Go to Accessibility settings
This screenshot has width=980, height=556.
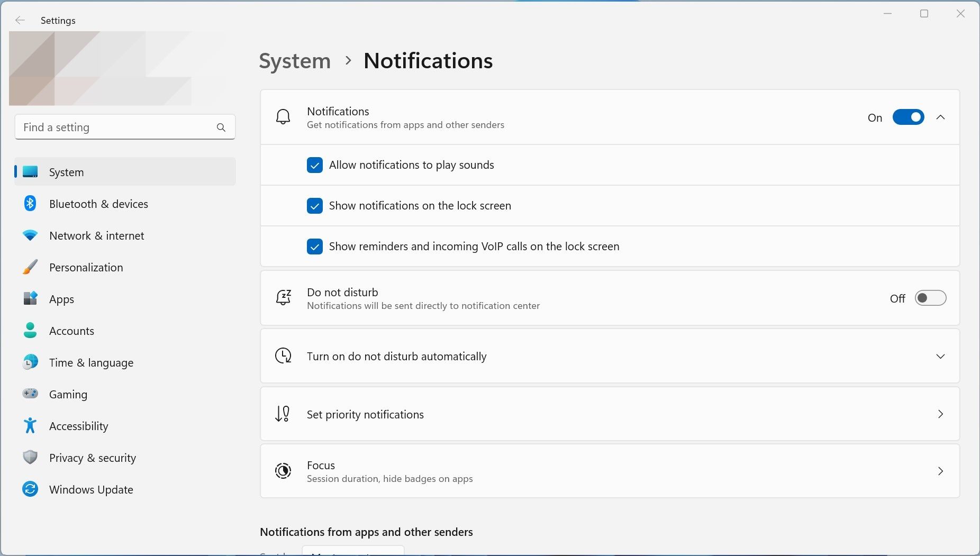125,426
